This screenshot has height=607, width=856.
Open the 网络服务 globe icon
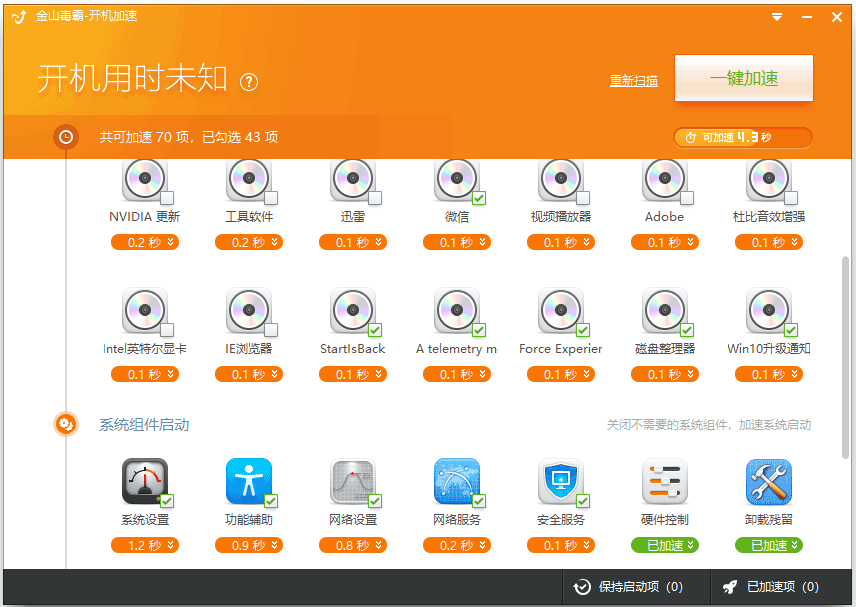tap(457, 481)
